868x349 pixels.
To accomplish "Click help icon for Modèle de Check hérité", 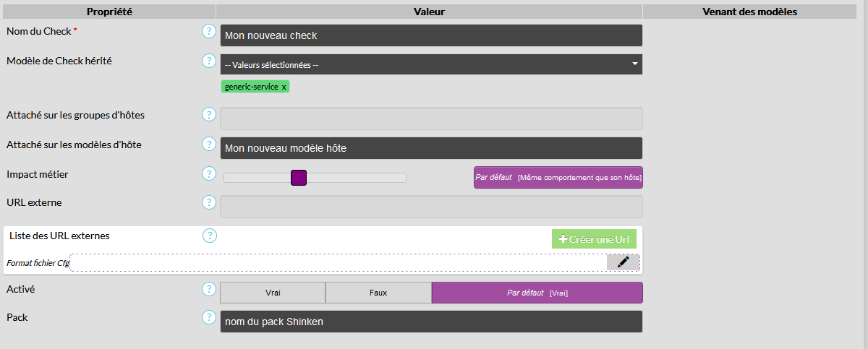I will (x=209, y=61).
